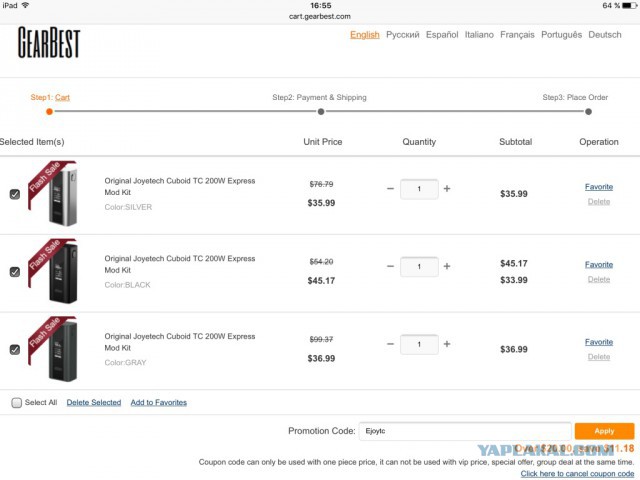Open the SILVER Cuboid product thumbnail
The image size is (640, 480).
[x=52, y=193]
